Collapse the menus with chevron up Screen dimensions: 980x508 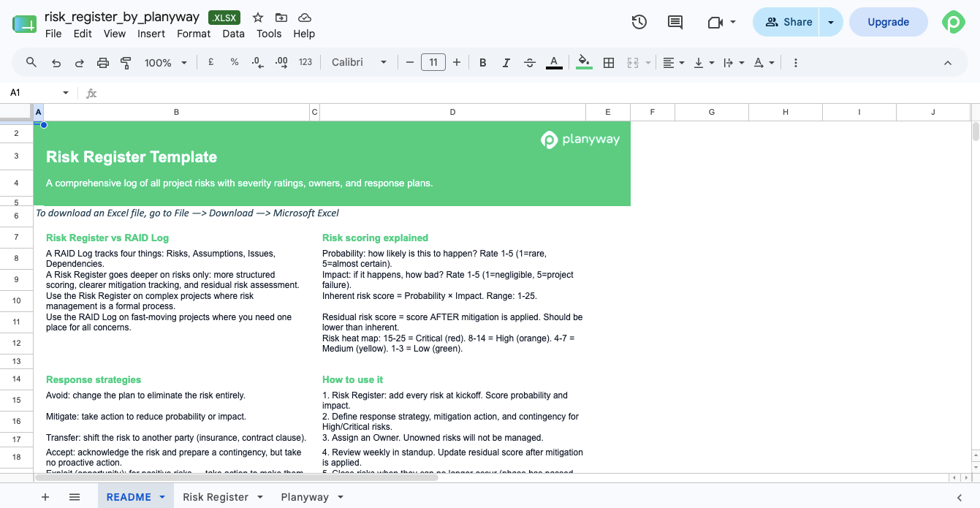point(948,63)
